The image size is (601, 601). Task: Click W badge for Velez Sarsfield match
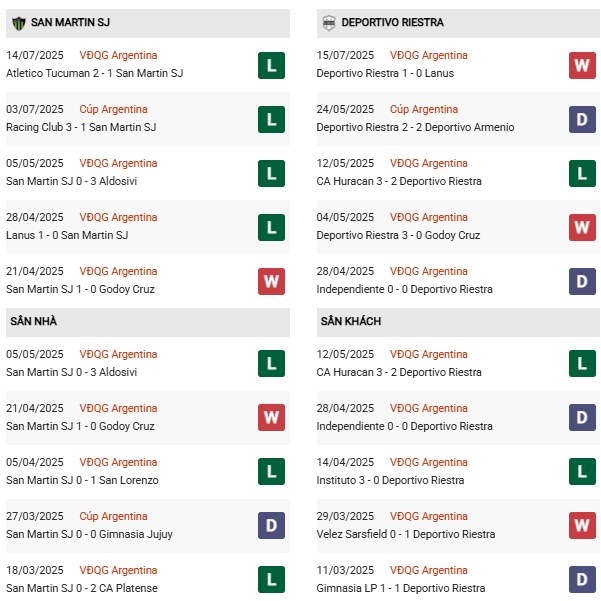point(582,525)
